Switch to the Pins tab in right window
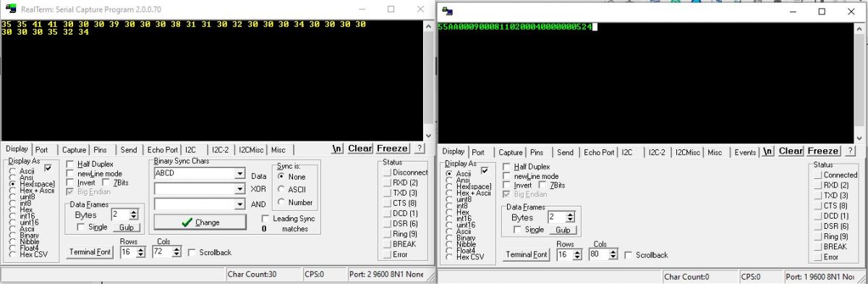This screenshot has height=284, width=868. point(537,152)
